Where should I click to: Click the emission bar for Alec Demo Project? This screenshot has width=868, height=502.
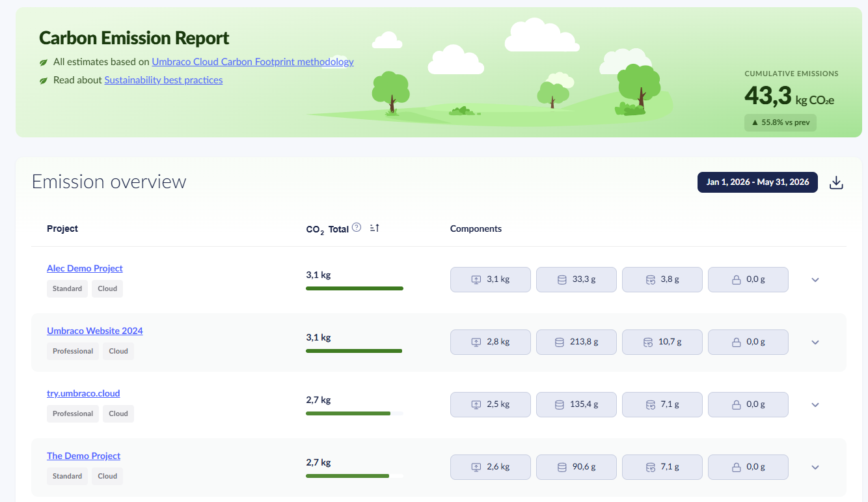click(x=355, y=288)
